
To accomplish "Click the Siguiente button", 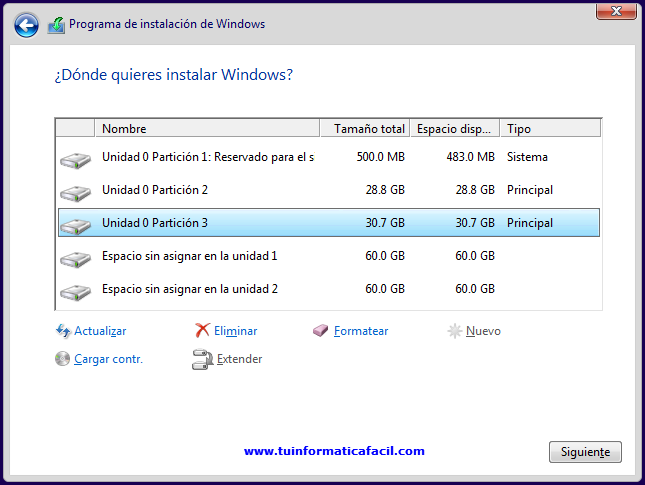I will click(x=585, y=452).
